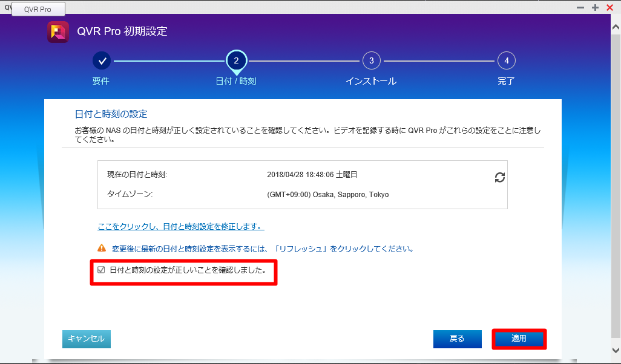Click the 現在の日付と時刻 label
This screenshot has width=621, height=364.
tap(137, 175)
